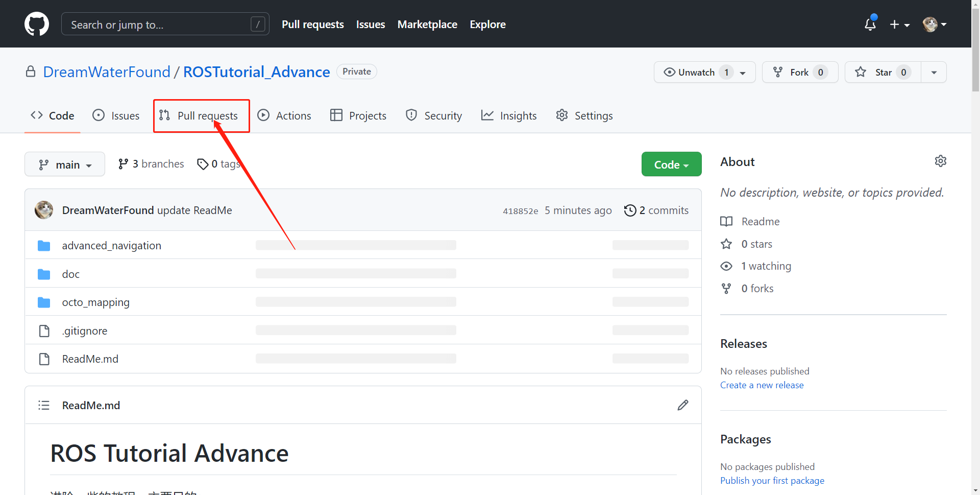This screenshot has height=495, width=980.
Task: Click the doc folder icon
Action: [44, 274]
